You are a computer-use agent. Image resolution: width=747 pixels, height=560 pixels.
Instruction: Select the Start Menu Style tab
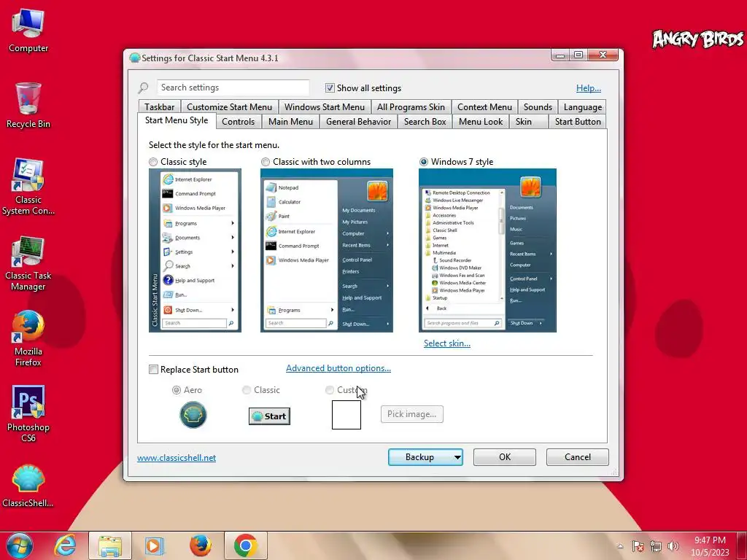[177, 120]
